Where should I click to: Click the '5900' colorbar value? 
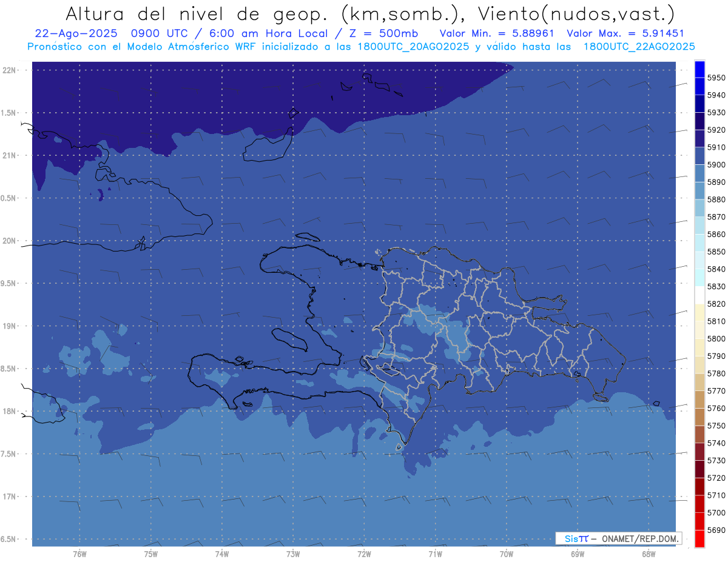point(716,164)
